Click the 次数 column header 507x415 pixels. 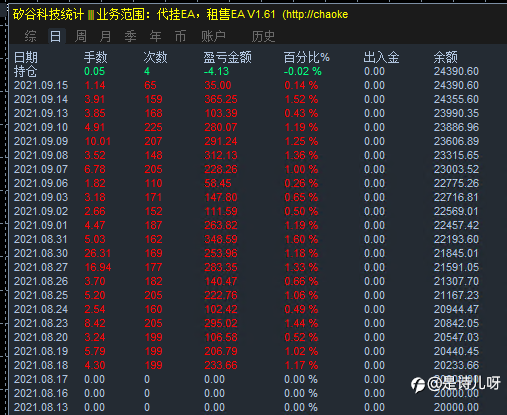(155, 57)
